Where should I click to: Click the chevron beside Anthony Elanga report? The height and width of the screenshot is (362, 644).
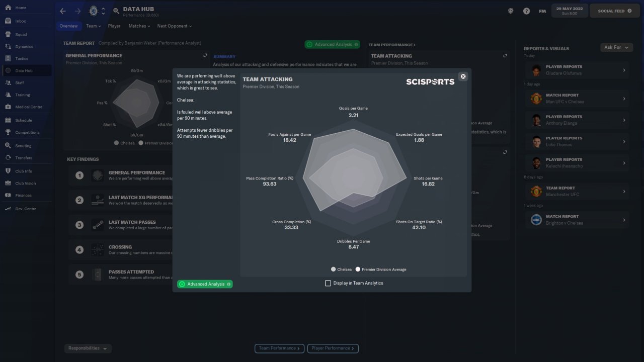point(624,120)
